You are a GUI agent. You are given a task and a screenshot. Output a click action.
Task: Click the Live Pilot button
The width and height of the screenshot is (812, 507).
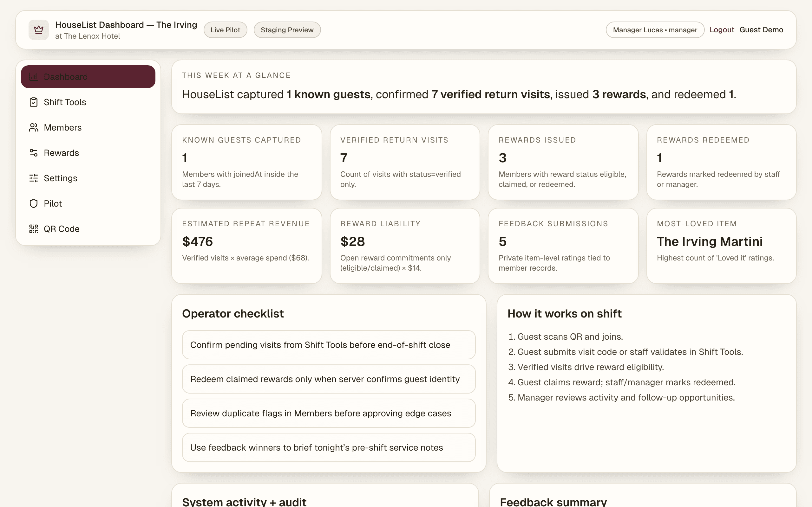coord(225,29)
